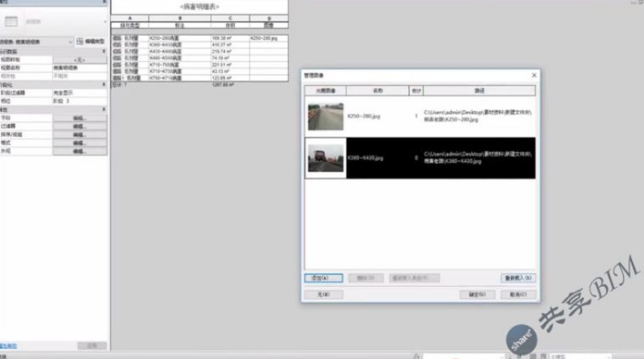Screen dimensions: 644x359
Task: Click the file path of K380~K430.jpg
Action: (x=478, y=158)
